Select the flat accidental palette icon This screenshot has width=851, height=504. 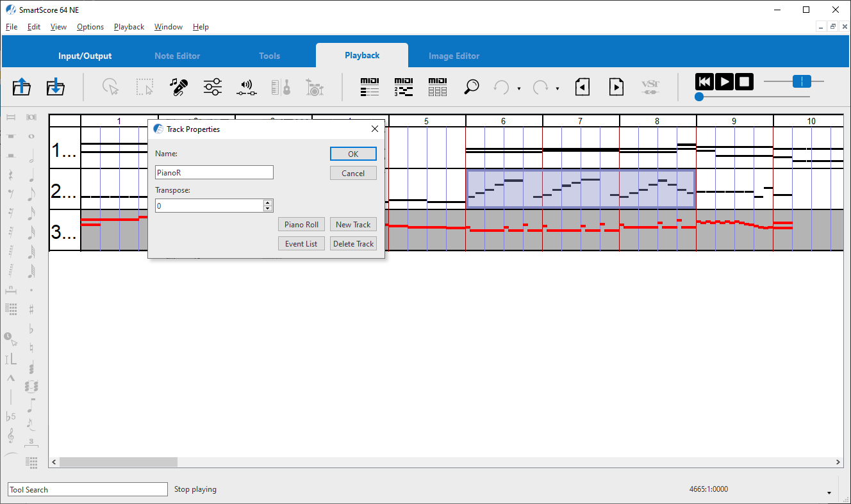point(31,329)
